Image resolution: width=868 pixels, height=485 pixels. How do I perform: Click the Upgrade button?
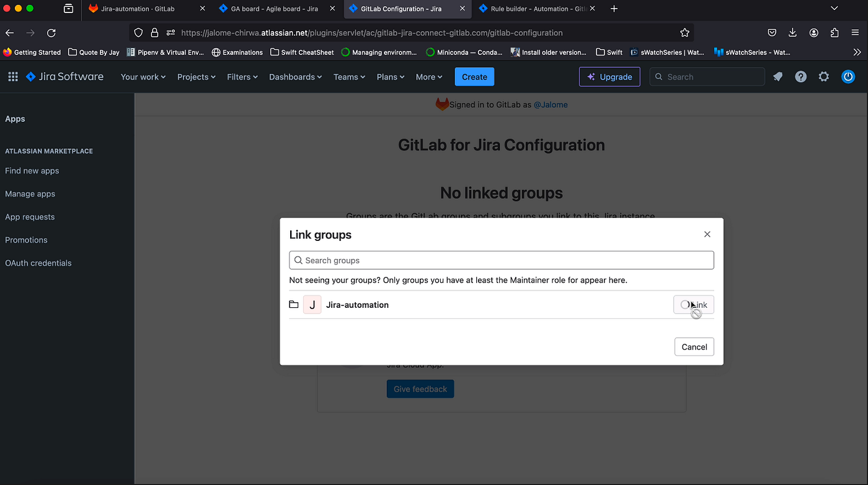coord(609,77)
